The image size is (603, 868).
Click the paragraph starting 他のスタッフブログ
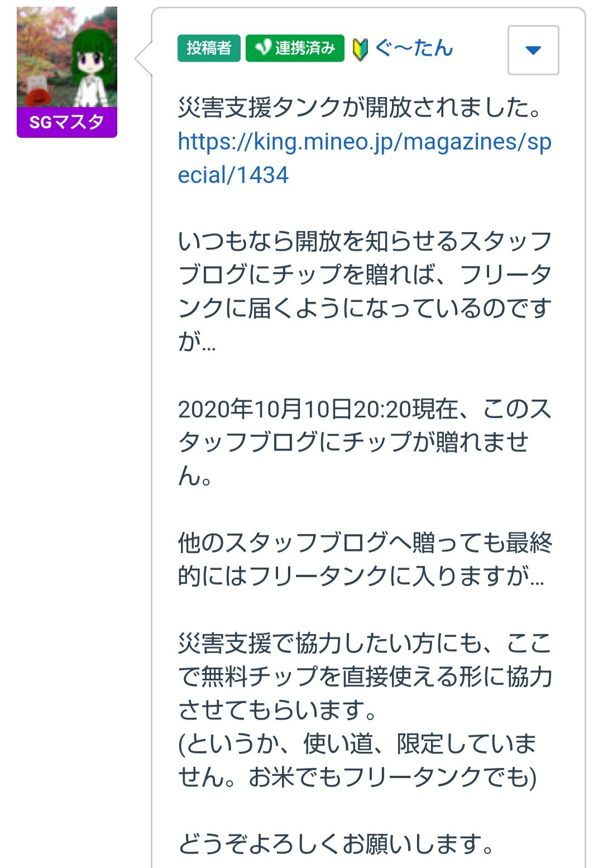click(364, 559)
